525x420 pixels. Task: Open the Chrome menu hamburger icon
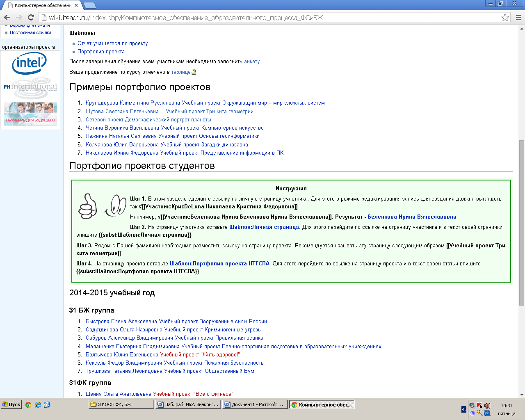[x=518, y=18]
